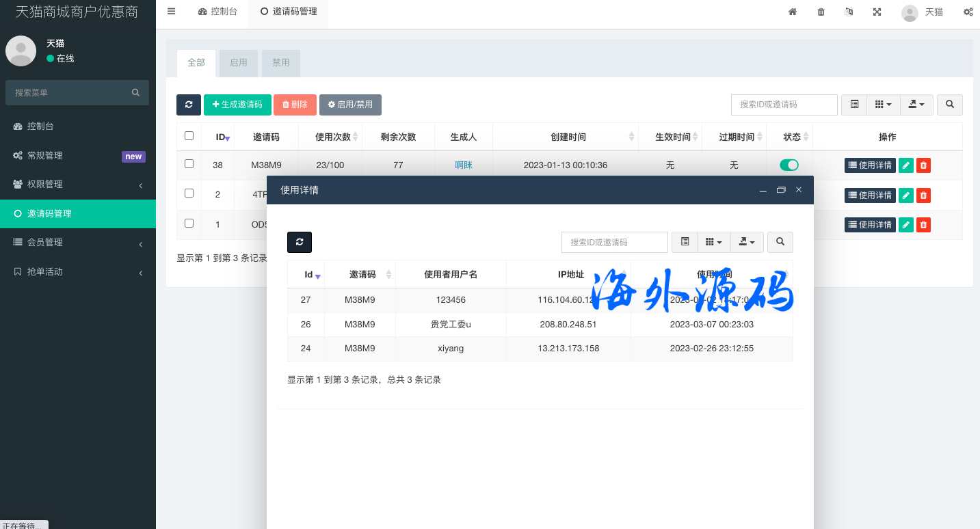Viewport: 980px width, 529px height.
Task: Collapse sidebar with hamburger menu icon
Action: (x=171, y=12)
